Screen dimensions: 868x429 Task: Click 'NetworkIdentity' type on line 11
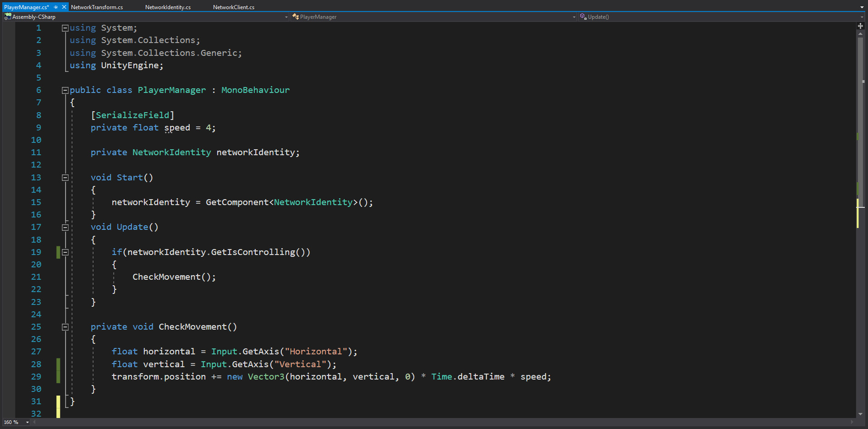171,152
